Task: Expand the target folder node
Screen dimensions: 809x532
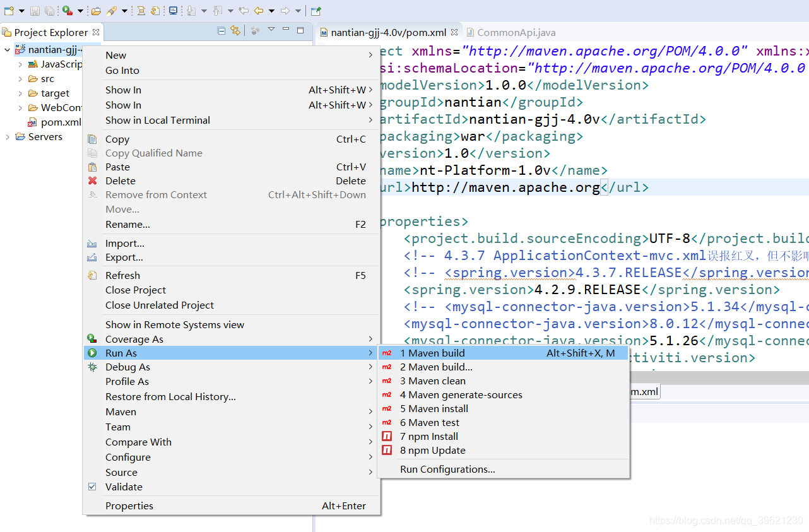Action: (x=20, y=93)
